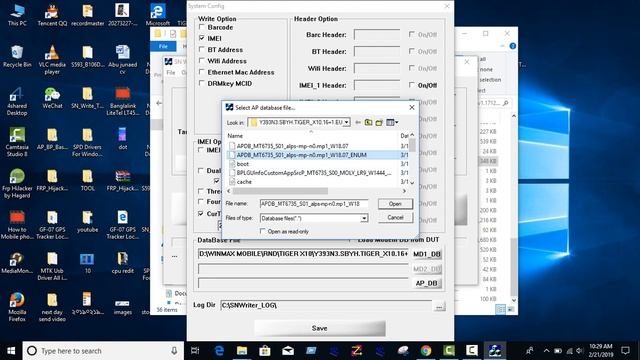Open File Explorer from taskbar
Screen dimensions: 640x360
242,351
